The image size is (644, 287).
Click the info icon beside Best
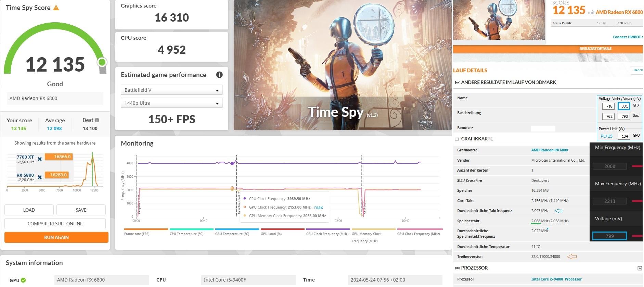point(97,120)
